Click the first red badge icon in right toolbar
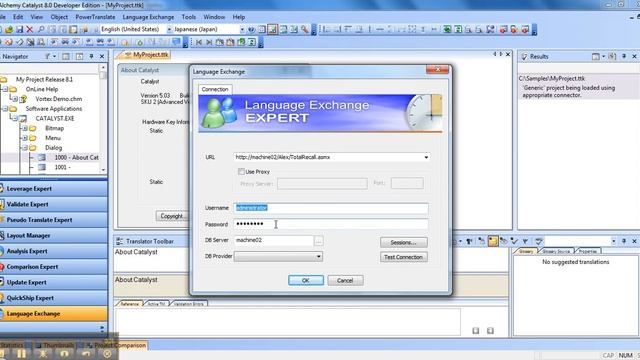This screenshot has width=640, height=360. (503, 29)
